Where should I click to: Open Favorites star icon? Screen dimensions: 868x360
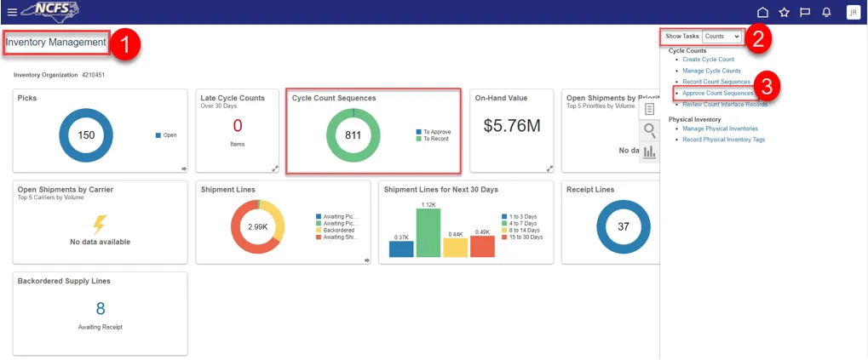click(784, 12)
